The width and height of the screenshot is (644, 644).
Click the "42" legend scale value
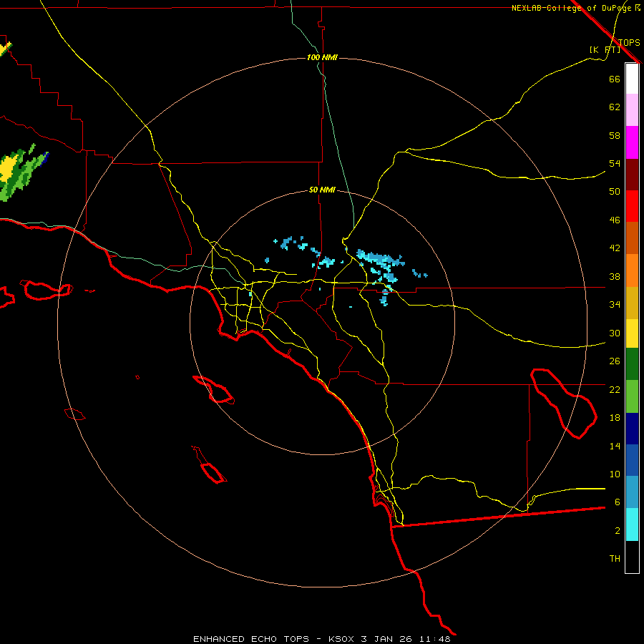tap(615, 248)
